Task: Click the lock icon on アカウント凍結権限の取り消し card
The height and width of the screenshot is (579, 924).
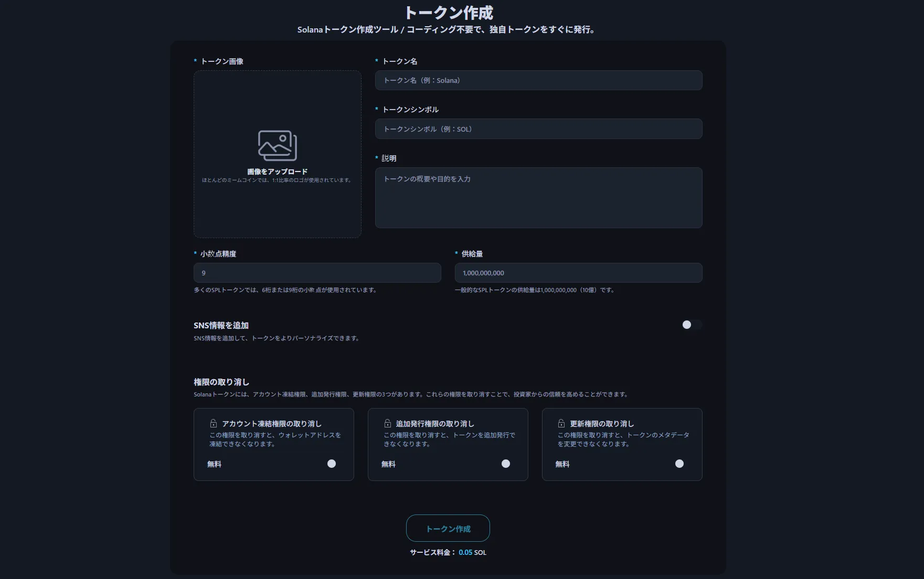Action: tap(213, 423)
